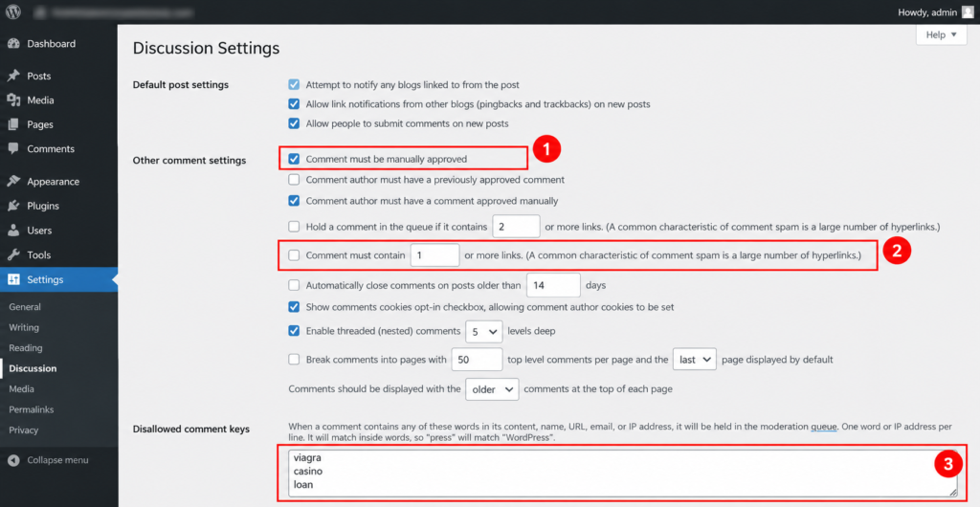The height and width of the screenshot is (507, 980).
Task: Click the WordPress logo icon
Action: pyautogui.click(x=13, y=11)
